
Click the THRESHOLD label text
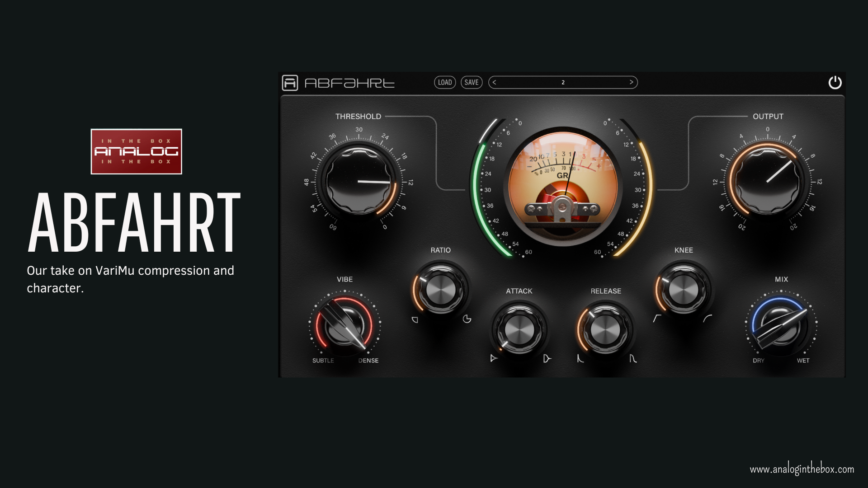click(x=358, y=116)
